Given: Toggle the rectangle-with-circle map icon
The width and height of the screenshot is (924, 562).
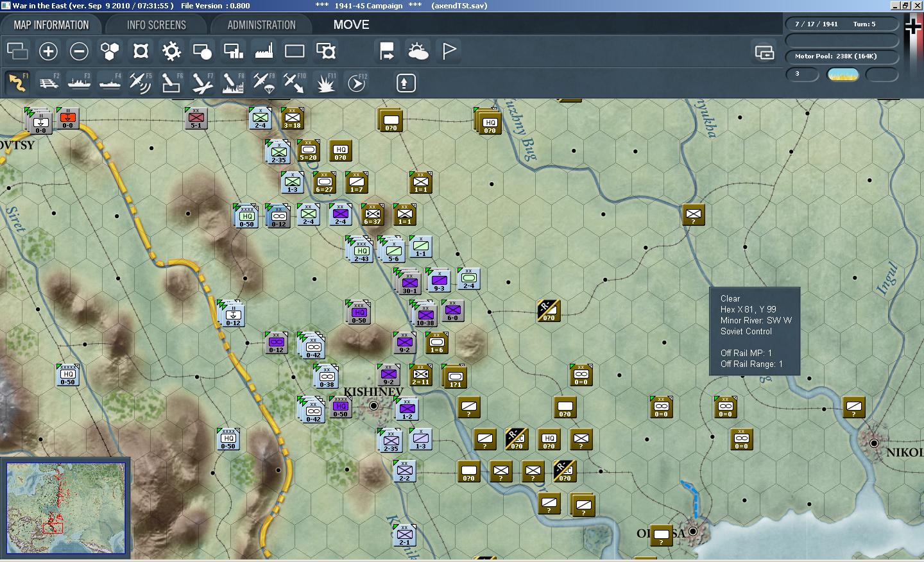Looking at the screenshot, I should coord(202,51).
